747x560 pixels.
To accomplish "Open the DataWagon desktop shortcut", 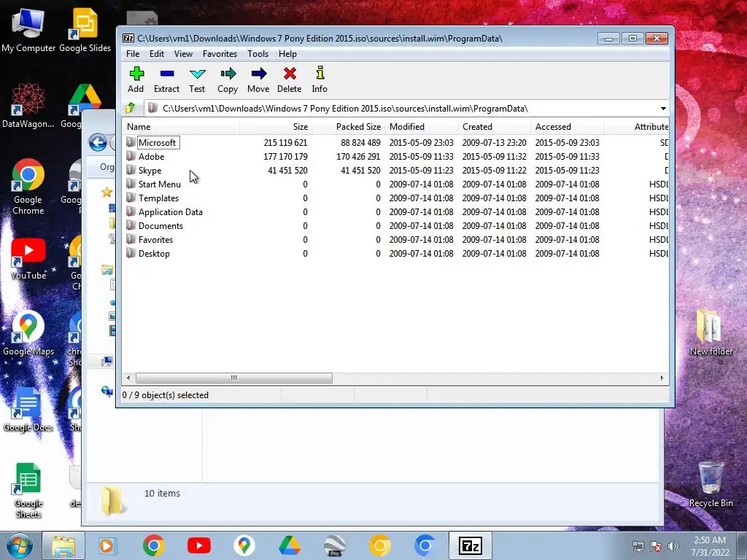I will tap(28, 106).
